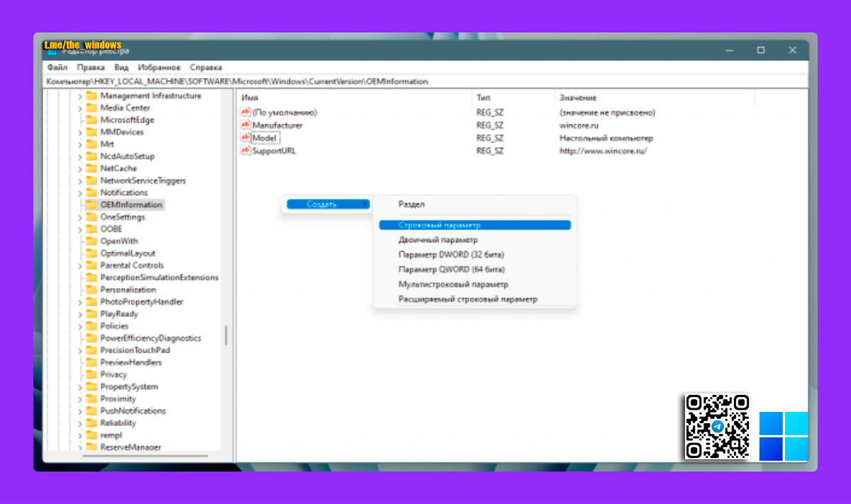Click the folder icon of OEMInformation
The image size is (851, 504).
pos(91,205)
